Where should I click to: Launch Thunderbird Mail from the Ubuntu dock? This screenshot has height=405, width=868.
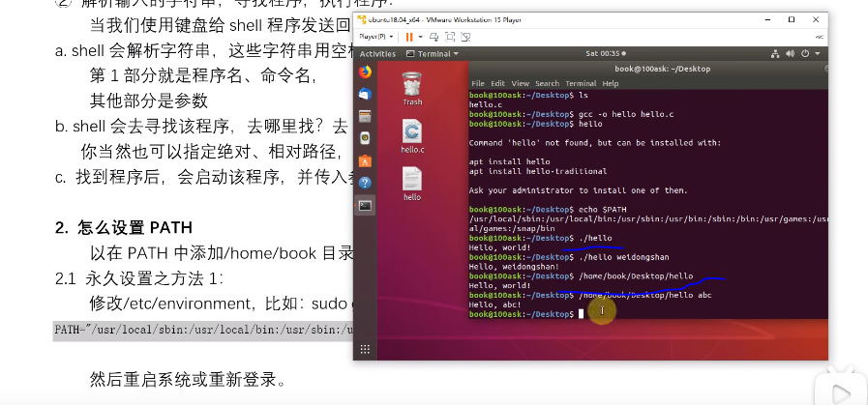365,94
